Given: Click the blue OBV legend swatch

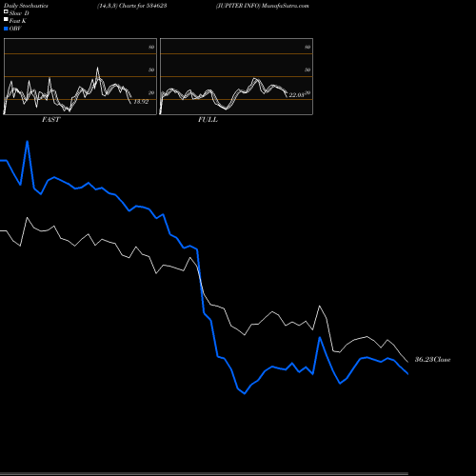Looking at the screenshot, I should (x=6, y=29).
